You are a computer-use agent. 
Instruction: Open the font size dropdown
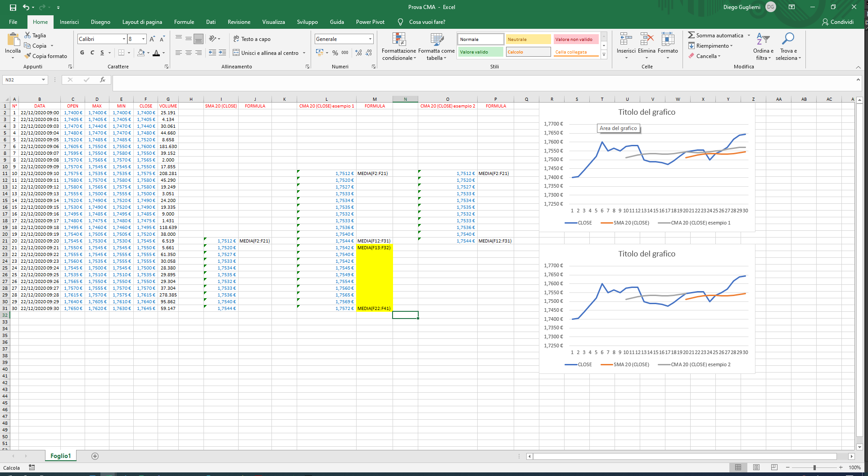pyautogui.click(x=143, y=39)
